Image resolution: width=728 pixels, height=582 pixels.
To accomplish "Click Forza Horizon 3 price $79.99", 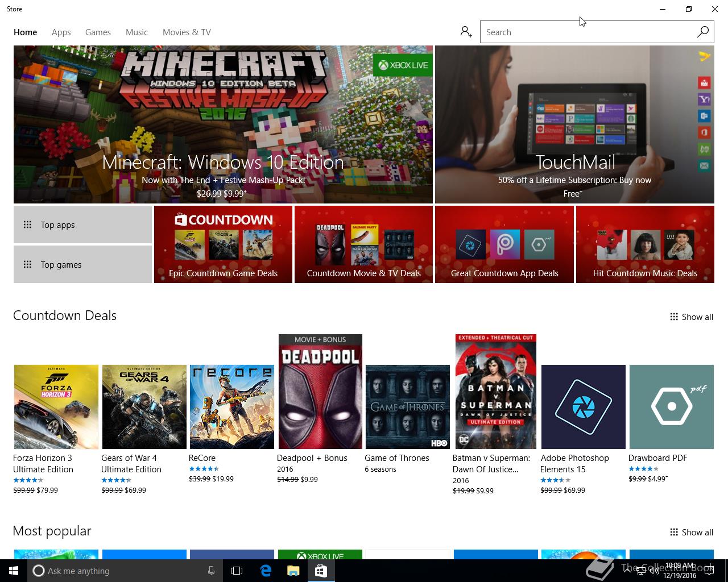I will pyautogui.click(x=47, y=490).
